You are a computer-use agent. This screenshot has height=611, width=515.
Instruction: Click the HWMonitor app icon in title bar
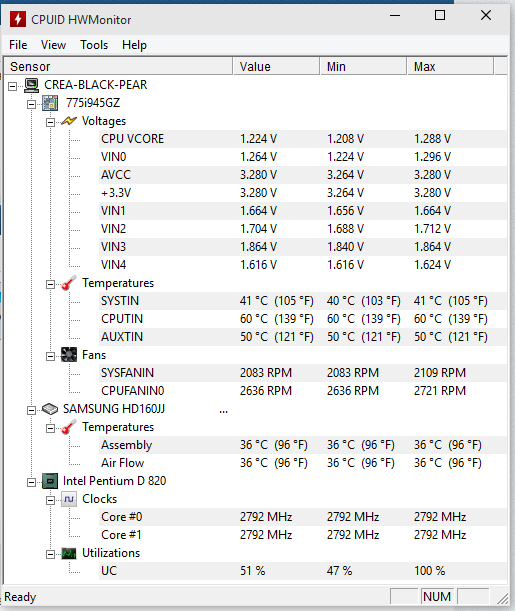pos(18,19)
